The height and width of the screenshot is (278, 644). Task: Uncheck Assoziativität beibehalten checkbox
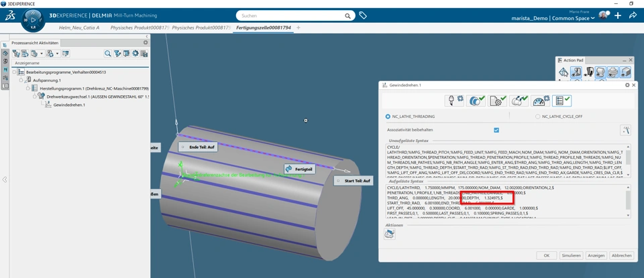point(496,130)
